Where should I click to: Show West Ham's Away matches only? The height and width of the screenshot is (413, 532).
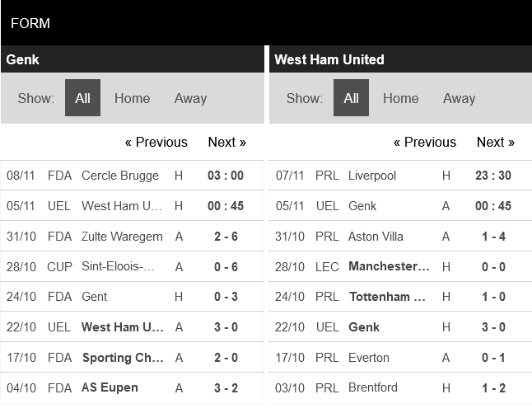[459, 98]
